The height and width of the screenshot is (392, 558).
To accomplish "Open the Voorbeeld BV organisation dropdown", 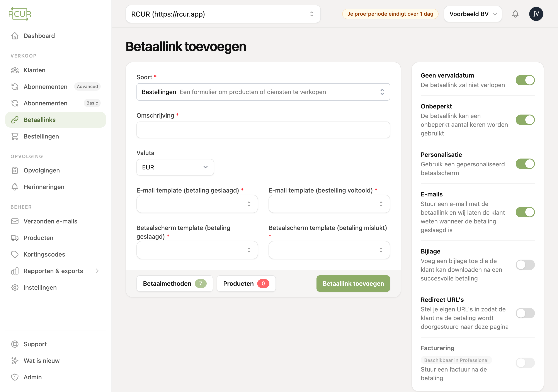I will coord(473,14).
